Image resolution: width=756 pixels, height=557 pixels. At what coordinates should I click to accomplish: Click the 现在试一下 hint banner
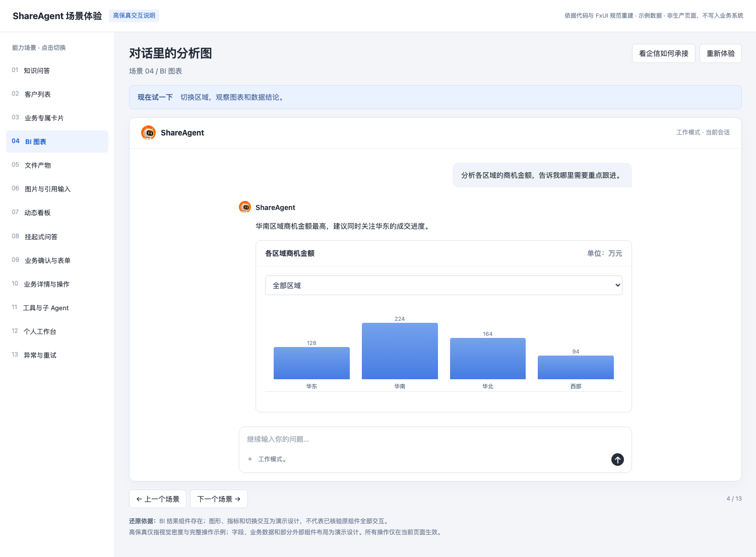point(435,97)
